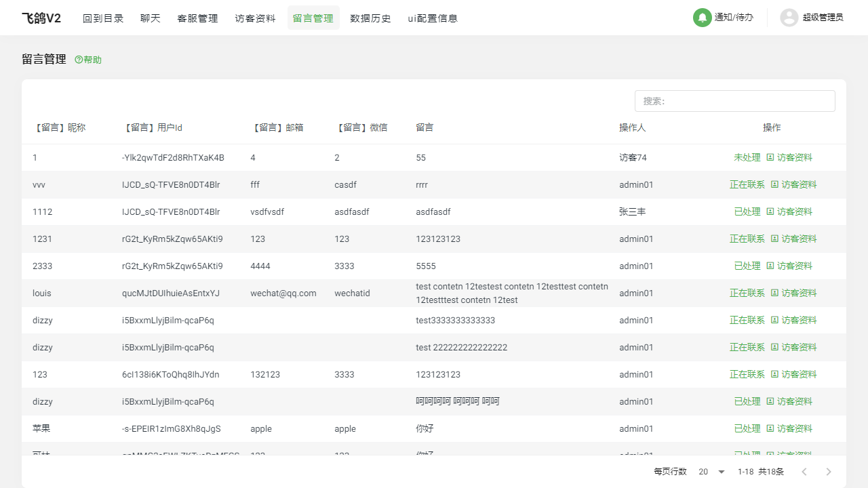The width and height of the screenshot is (868, 488).
Task: Go to the previous page arrow
Action: (804, 472)
